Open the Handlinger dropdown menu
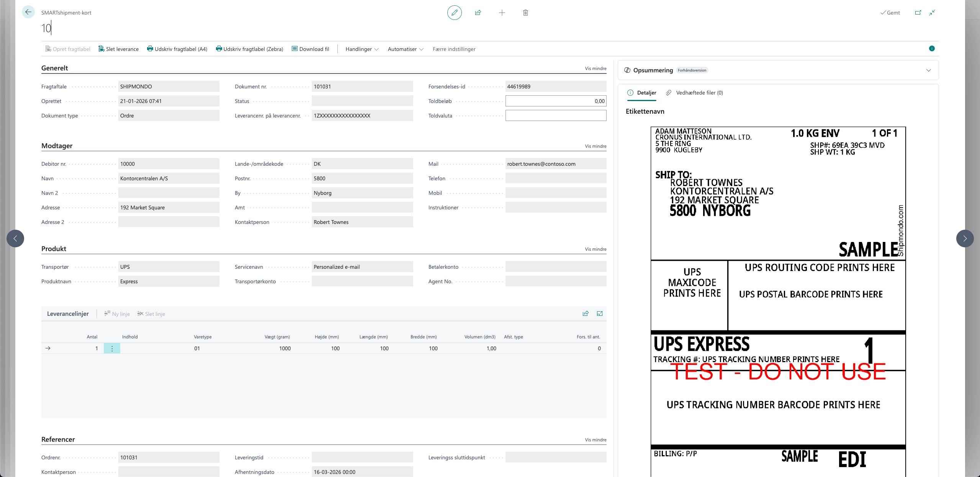 362,49
